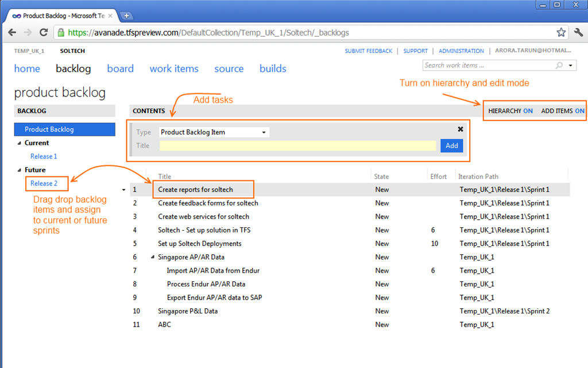This screenshot has width=588, height=368.
Task: Open the SUPPORT link
Action: [416, 51]
